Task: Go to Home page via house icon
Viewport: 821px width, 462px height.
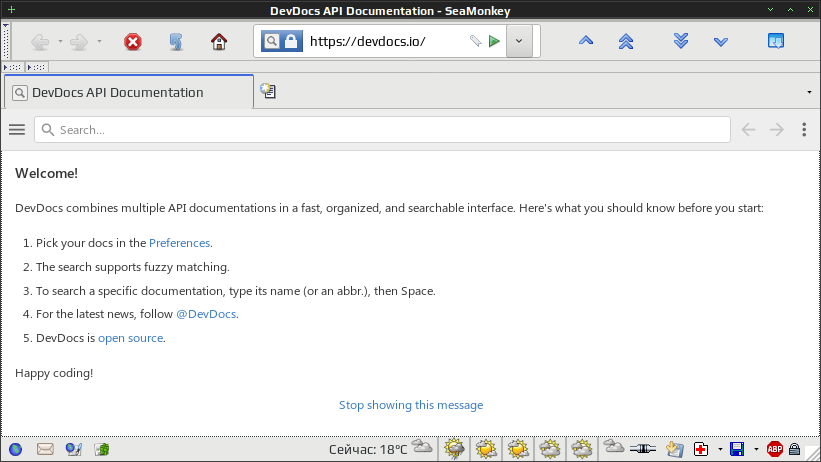Action: [x=219, y=41]
